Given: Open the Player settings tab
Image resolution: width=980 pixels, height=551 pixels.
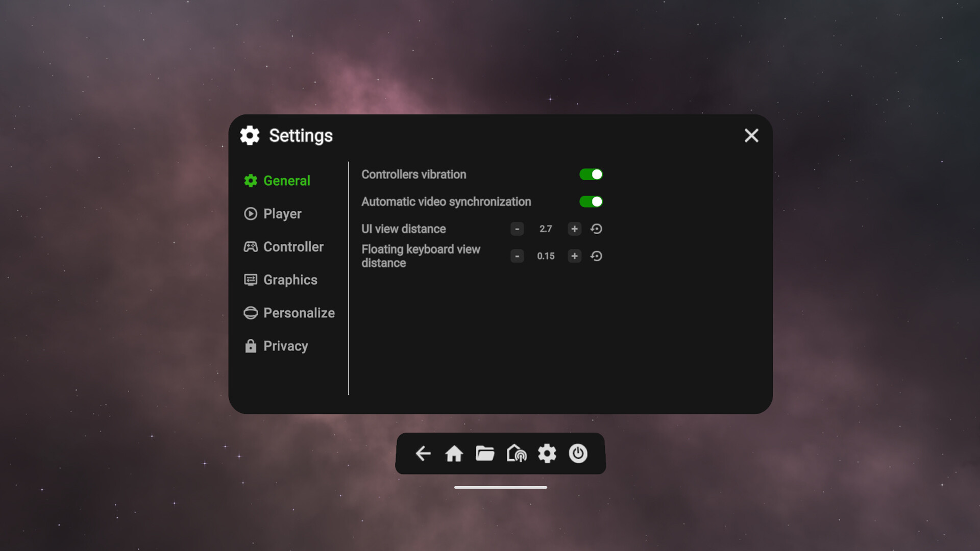Looking at the screenshot, I should pos(282,214).
